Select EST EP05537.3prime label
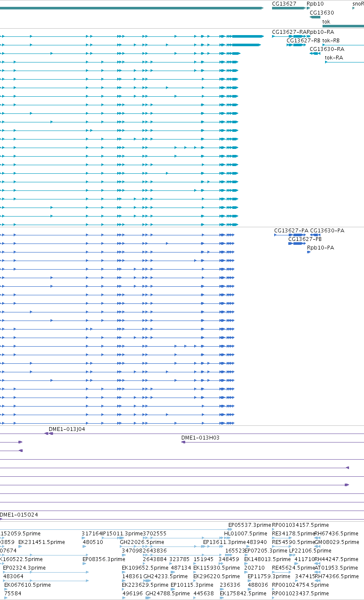Screen dimensions: 364x600 coord(250,525)
